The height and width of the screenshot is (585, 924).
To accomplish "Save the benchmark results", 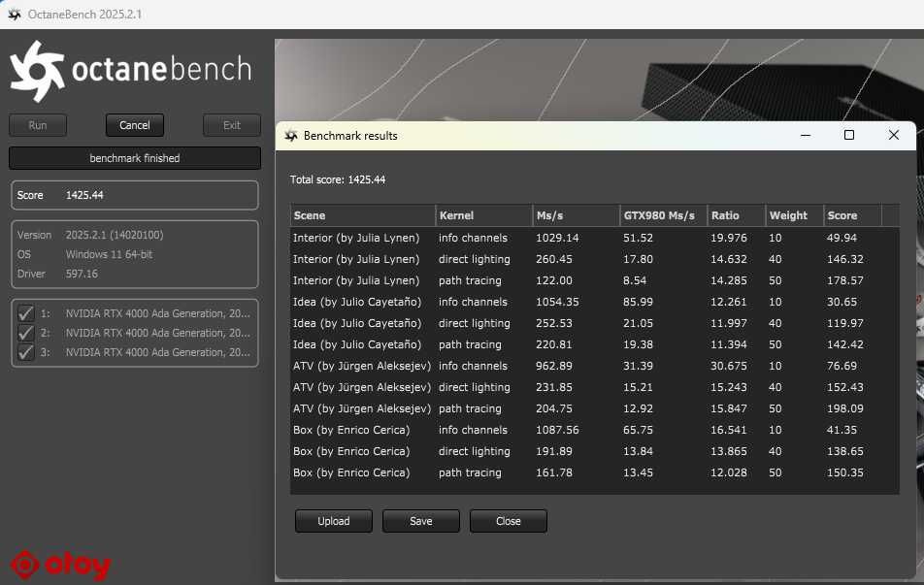I will point(421,521).
